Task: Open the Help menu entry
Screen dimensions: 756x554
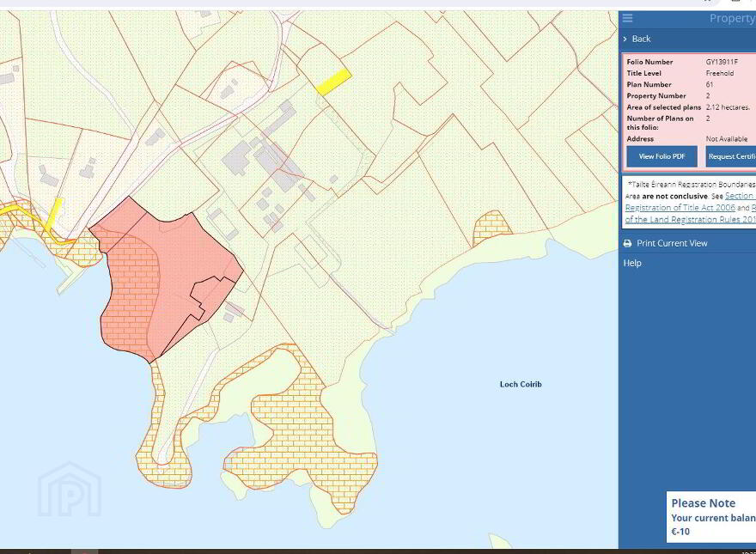Action: point(632,264)
